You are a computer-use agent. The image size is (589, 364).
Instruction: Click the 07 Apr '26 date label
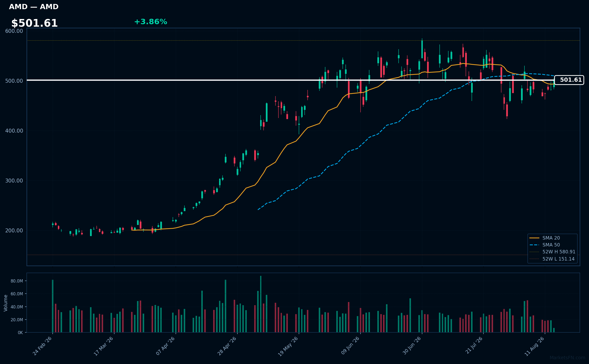pyautogui.click(x=165, y=346)
